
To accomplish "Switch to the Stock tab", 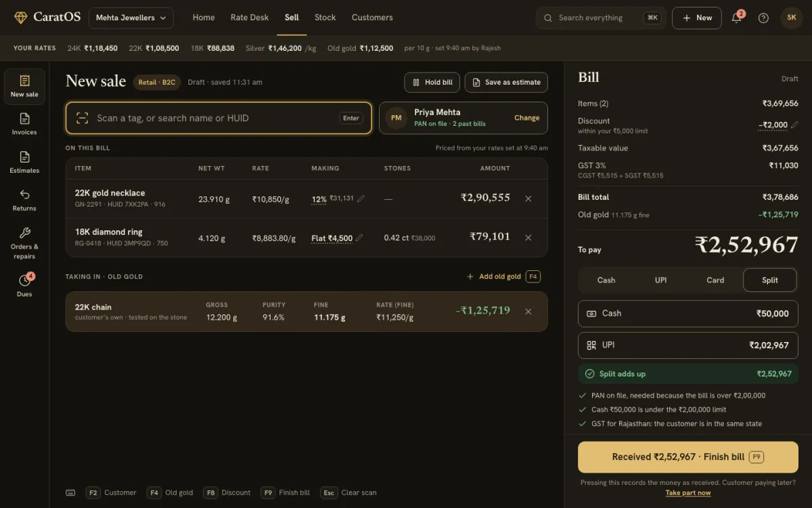I will pyautogui.click(x=325, y=18).
